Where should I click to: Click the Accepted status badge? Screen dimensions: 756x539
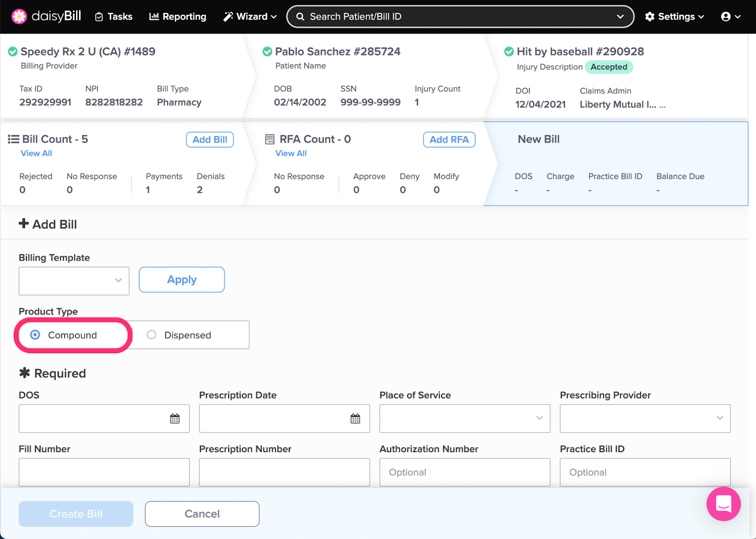[609, 67]
